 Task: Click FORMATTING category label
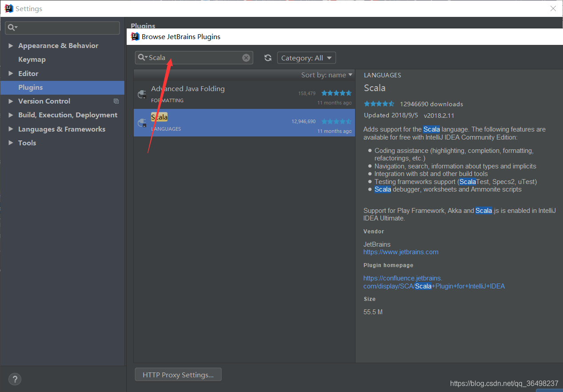[x=167, y=100]
